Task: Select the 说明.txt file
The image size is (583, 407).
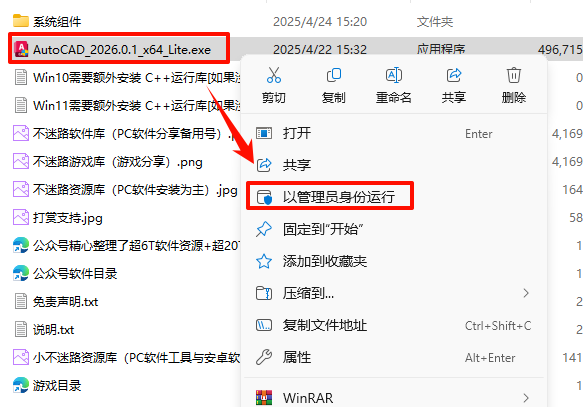Action: point(45,329)
